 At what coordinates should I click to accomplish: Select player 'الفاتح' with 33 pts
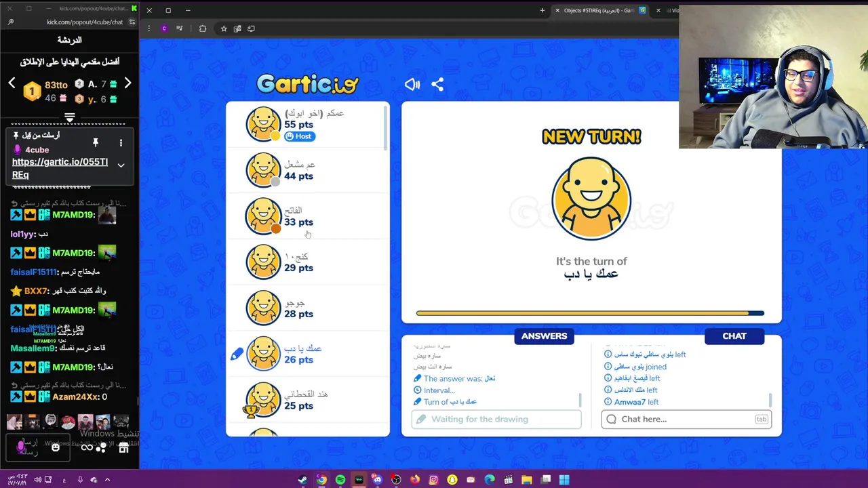point(307,216)
